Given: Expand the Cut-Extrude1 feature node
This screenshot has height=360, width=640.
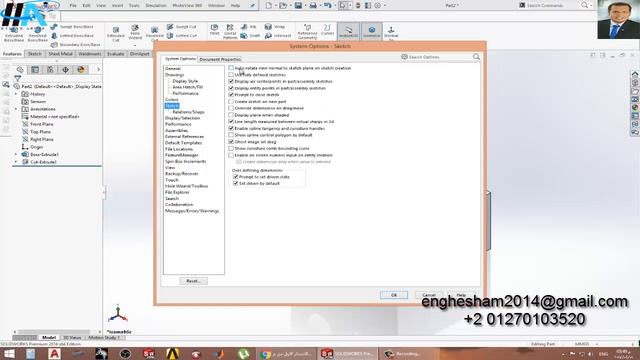Looking at the screenshot, I should [16, 162].
